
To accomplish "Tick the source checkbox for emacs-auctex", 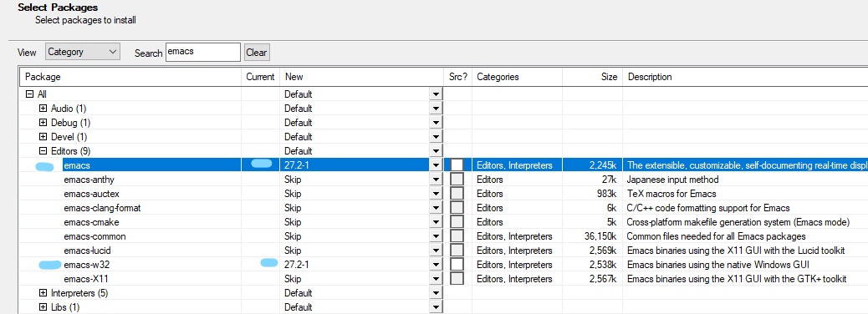I will coord(457,194).
